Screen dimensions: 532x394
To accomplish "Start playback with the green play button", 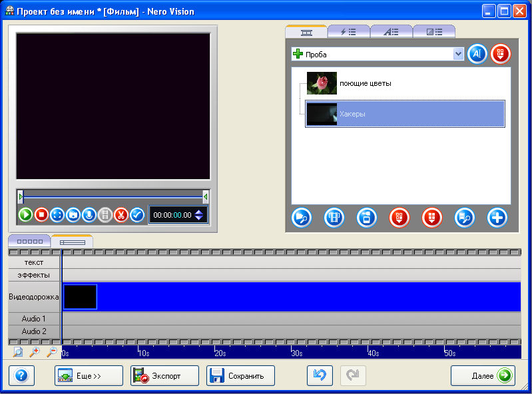I will pos(25,215).
